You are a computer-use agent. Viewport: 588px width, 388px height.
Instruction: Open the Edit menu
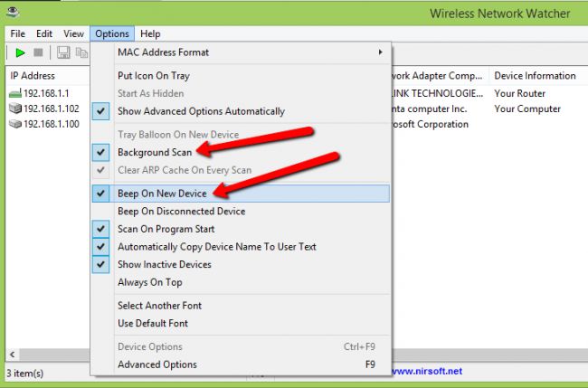pyautogui.click(x=44, y=33)
